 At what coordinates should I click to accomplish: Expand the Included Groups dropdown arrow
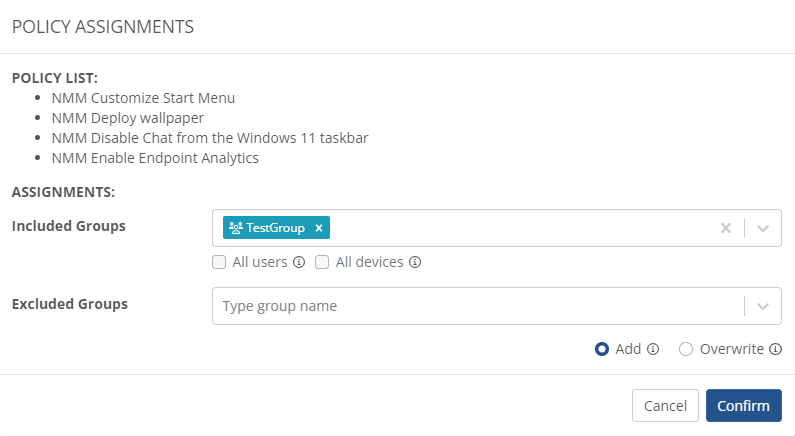[763, 228]
